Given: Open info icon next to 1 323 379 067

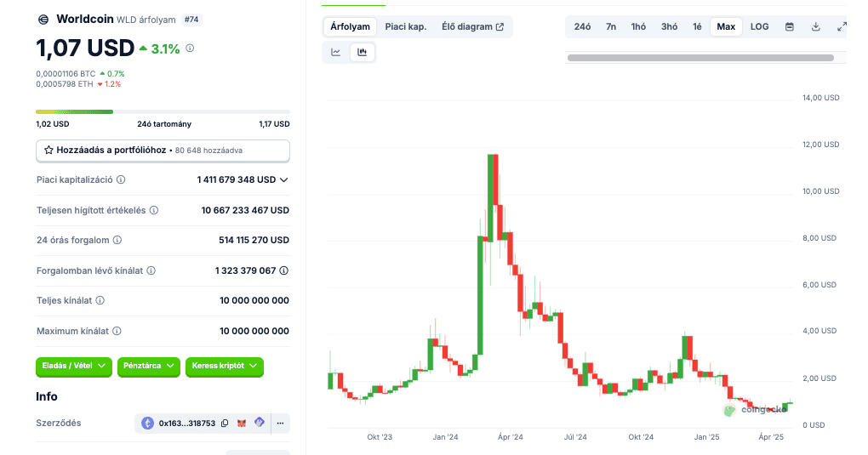Looking at the screenshot, I should click(284, 270).
